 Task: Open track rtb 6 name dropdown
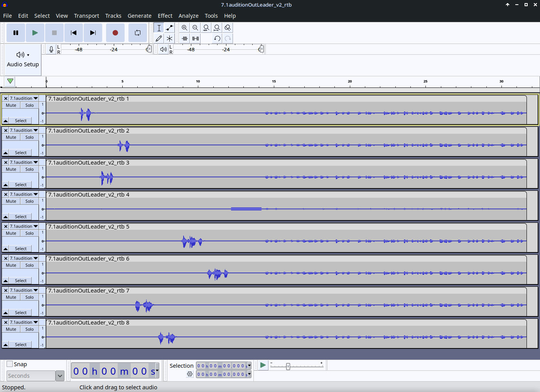click(x=24, y=258)
